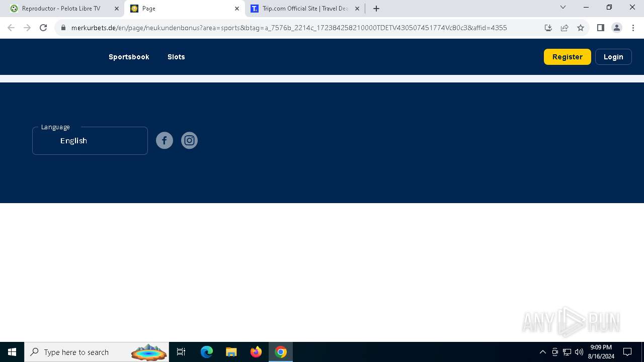Expand the Language dropdown showing English
This screenshot has height=362, width=644.
click(90, 141)
